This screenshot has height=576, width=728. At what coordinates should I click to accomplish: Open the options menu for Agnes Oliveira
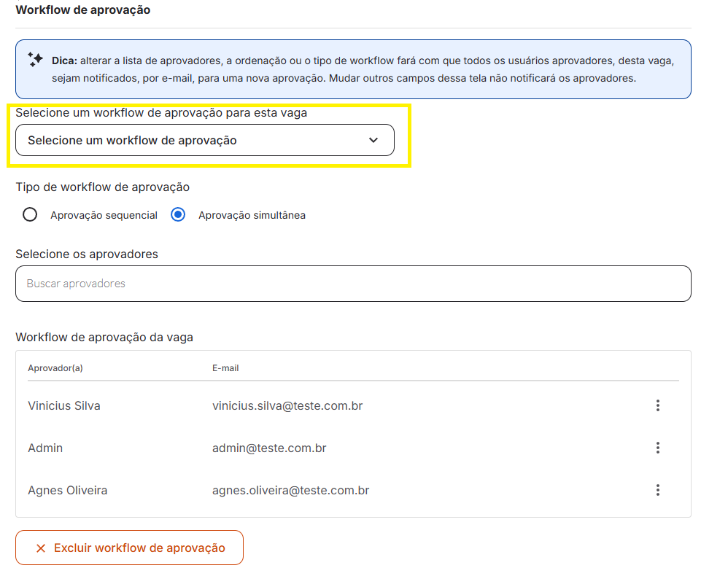657,490
